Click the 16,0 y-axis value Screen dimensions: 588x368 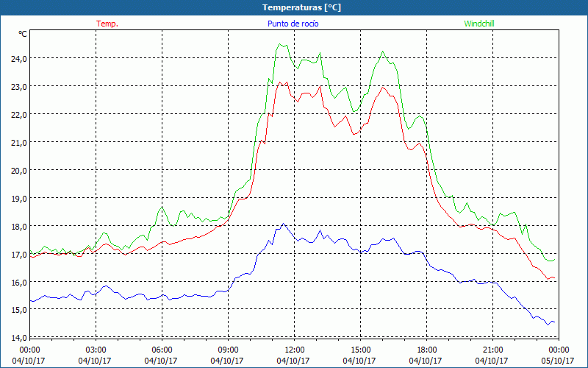click(19, 283)
